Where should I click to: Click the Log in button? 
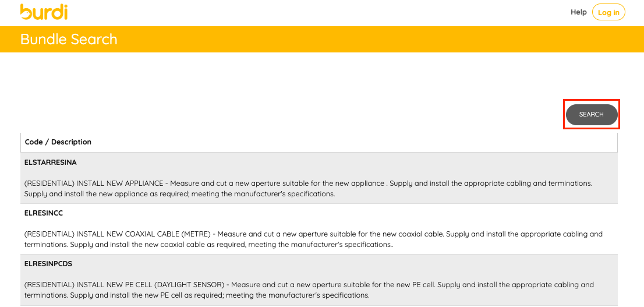pyautogui.click(x=608, y=12)
